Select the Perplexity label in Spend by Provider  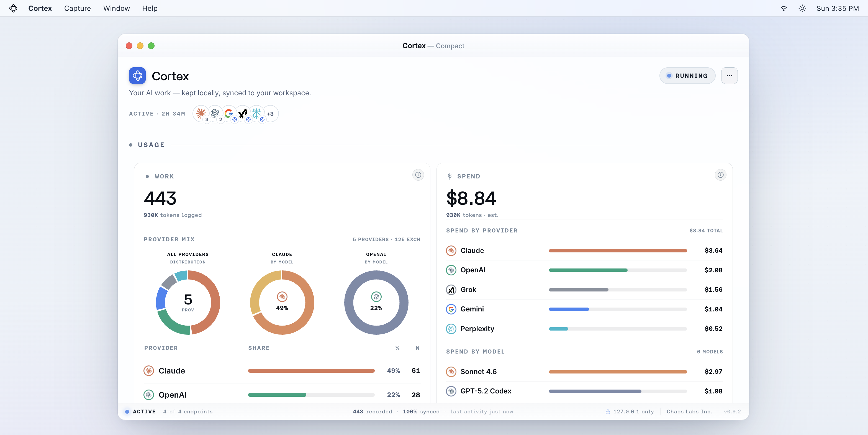[477, 329]
